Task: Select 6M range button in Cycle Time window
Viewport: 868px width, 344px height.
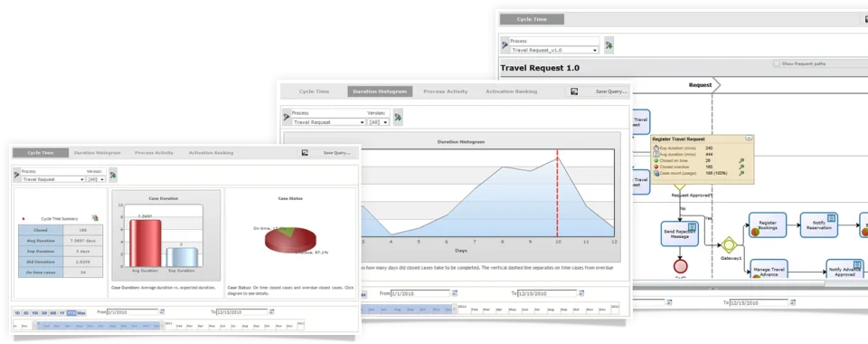Action: (x=52, y=313)
